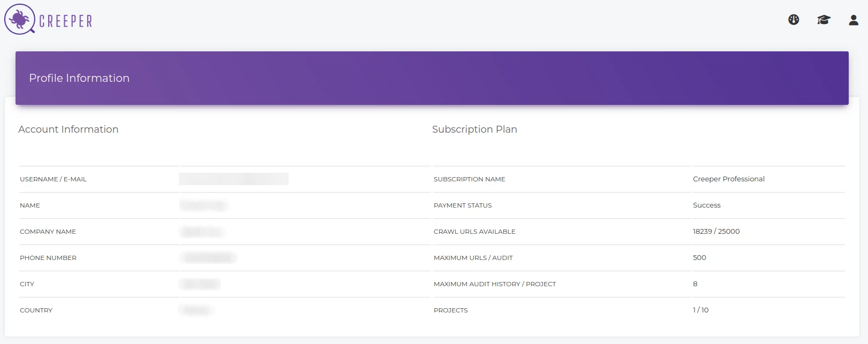Click the PHONE NUMBER label
Image resolution: width=868 pixels, height=344 pixels.
[48, 258]
